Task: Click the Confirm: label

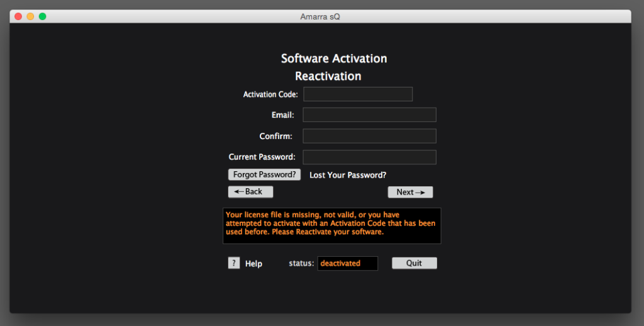Action: coord(276,136)
